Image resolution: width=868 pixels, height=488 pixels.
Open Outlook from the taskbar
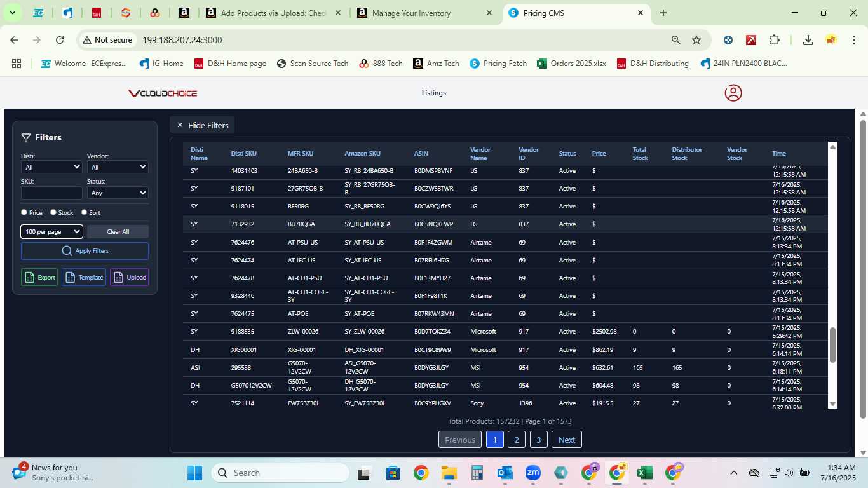[505, 473]
